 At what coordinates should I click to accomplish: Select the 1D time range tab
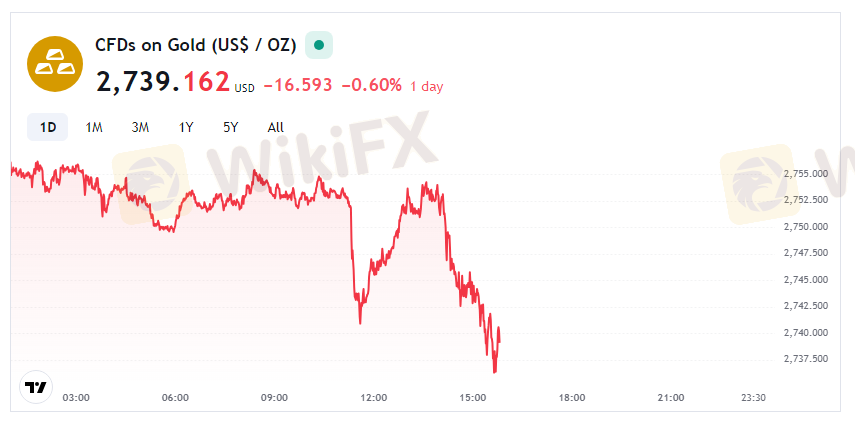47,127
